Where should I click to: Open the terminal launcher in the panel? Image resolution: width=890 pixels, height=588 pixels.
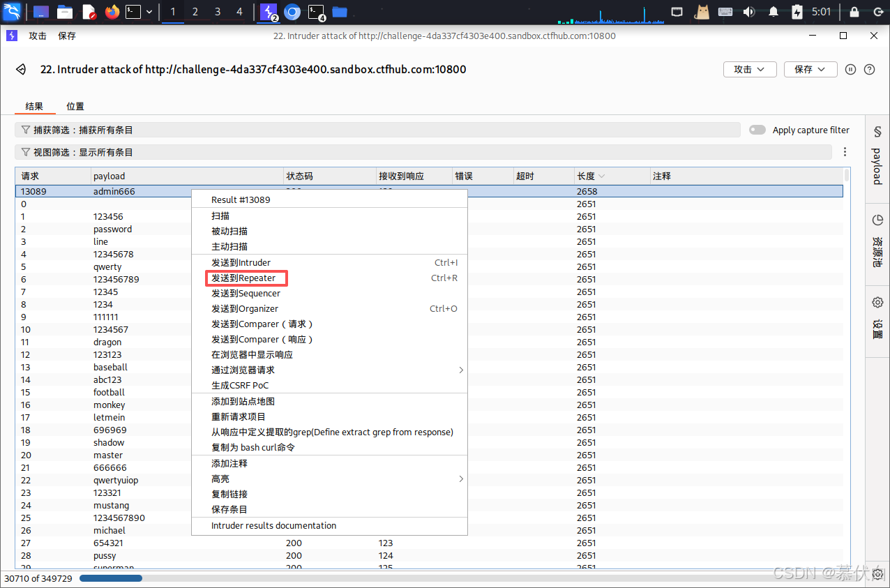click(x=133, y=12)
